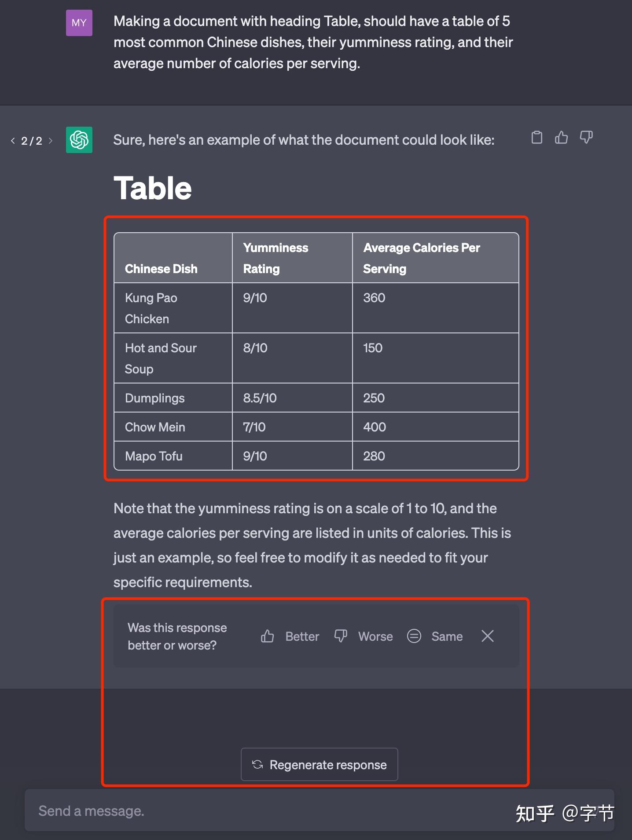Click the Average Calories Per Serving header
This screenshot has height=840, width=632.
click(x=435, y=258)
